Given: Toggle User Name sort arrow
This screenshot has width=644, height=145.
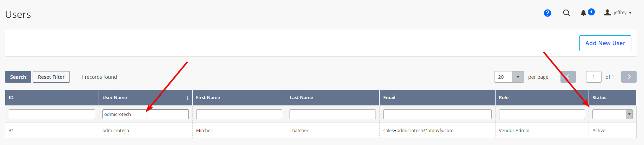Looking at the screenshot, I should tap(187, 98).
